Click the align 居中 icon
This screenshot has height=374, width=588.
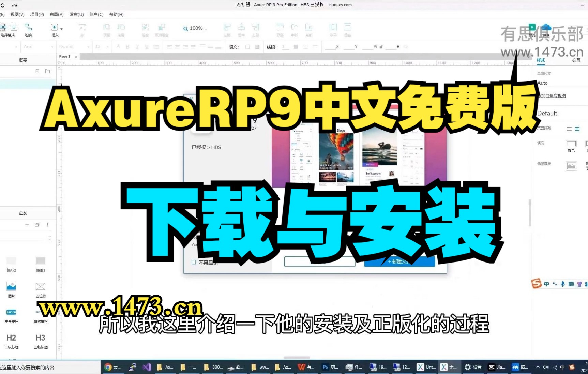coord(241,27)
